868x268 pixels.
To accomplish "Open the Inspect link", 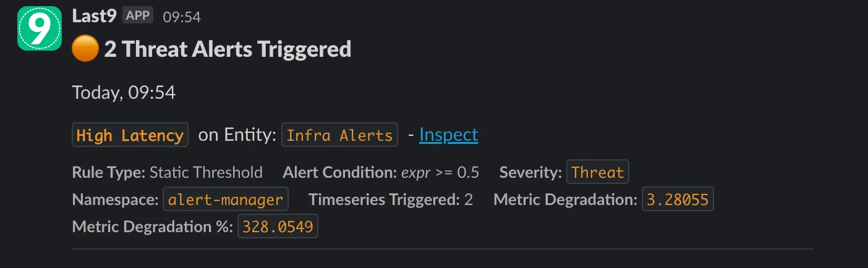I will coord(448,135).
